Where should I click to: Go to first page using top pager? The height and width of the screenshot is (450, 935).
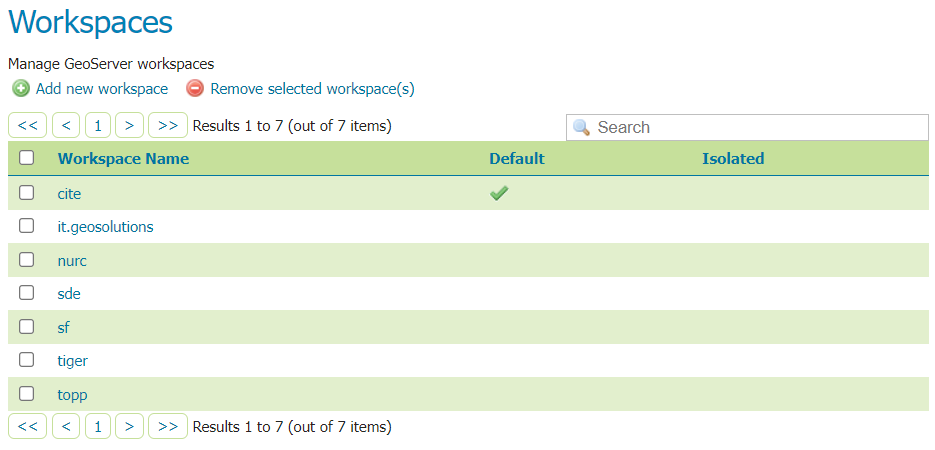[x=27, y=126]
